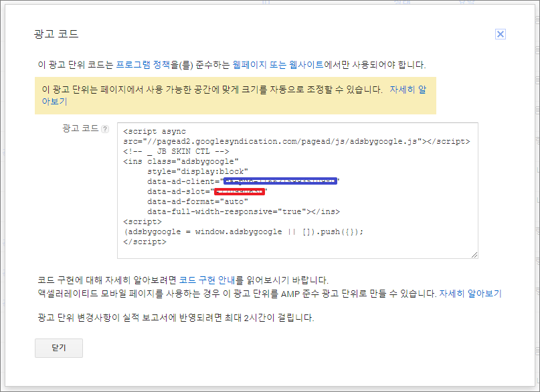Screen dimensions: 540x392
Task: Click the text area resize handle
Action: (x=474, y=255)
